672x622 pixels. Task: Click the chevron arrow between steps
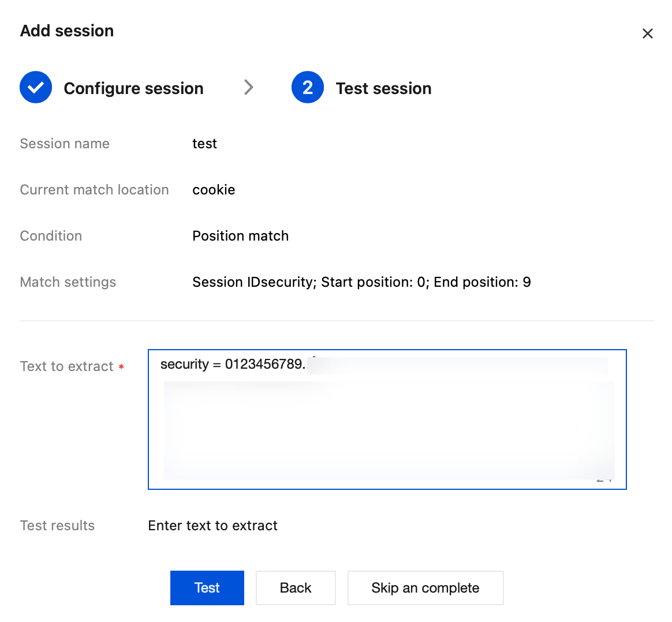point(249,87)
